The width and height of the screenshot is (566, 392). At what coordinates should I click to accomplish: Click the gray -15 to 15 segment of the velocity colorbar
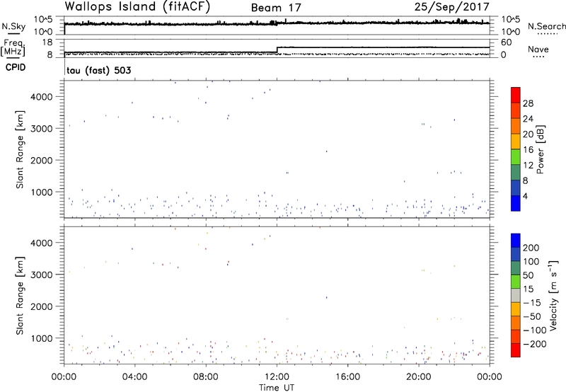pos(516,295)
